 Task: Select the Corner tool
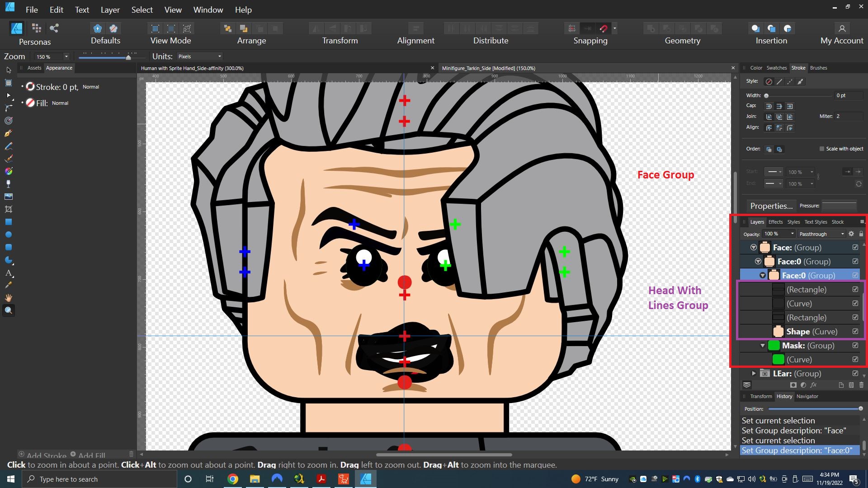point(9,108)
